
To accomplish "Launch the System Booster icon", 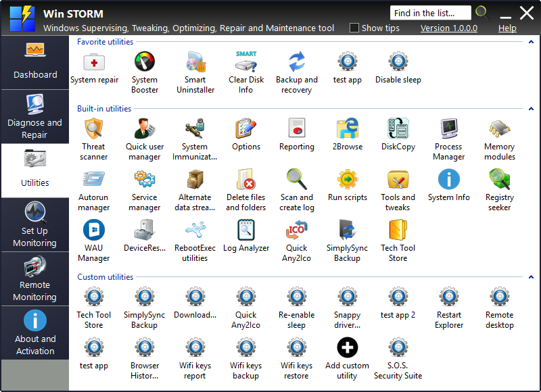I will pos(145,63).
